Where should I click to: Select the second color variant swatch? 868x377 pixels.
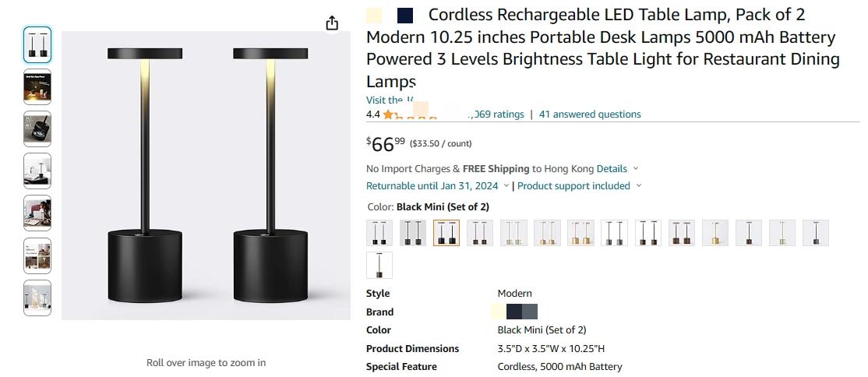pos(413,233)
